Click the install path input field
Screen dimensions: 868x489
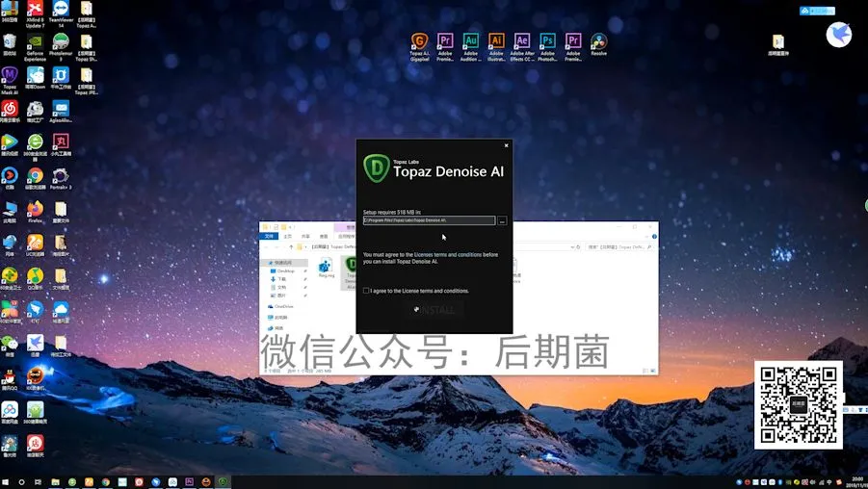[429, 220]
